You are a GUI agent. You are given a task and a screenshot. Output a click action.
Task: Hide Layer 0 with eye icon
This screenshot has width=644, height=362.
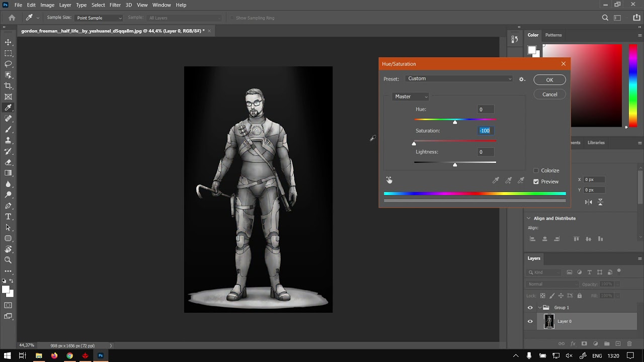pyautogui.click(x=530, y=321)
